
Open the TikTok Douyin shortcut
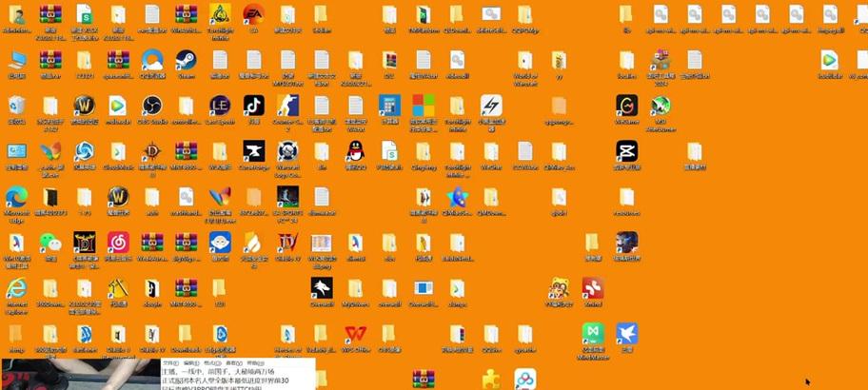coord(253,105)
